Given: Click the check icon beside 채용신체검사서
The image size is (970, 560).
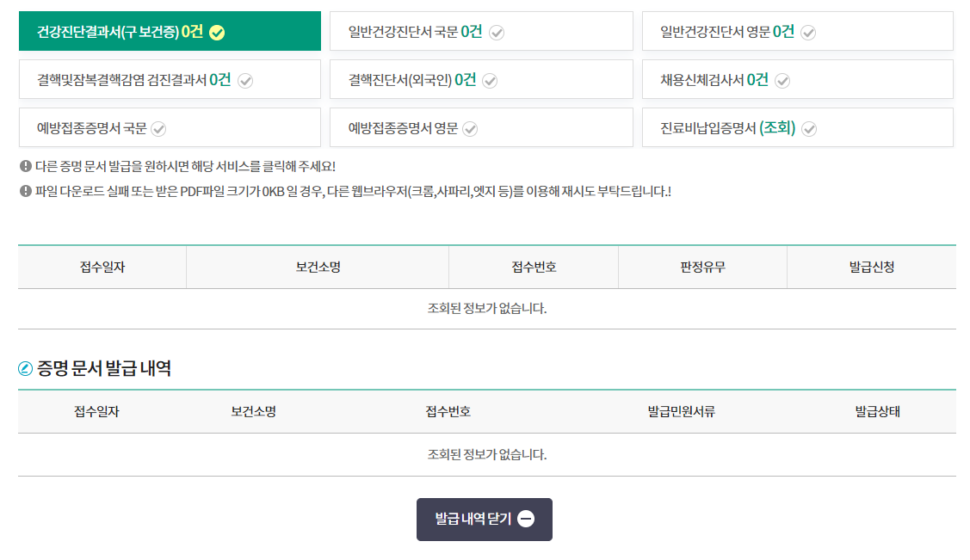Looking at the screenshot, I should 782,79.
